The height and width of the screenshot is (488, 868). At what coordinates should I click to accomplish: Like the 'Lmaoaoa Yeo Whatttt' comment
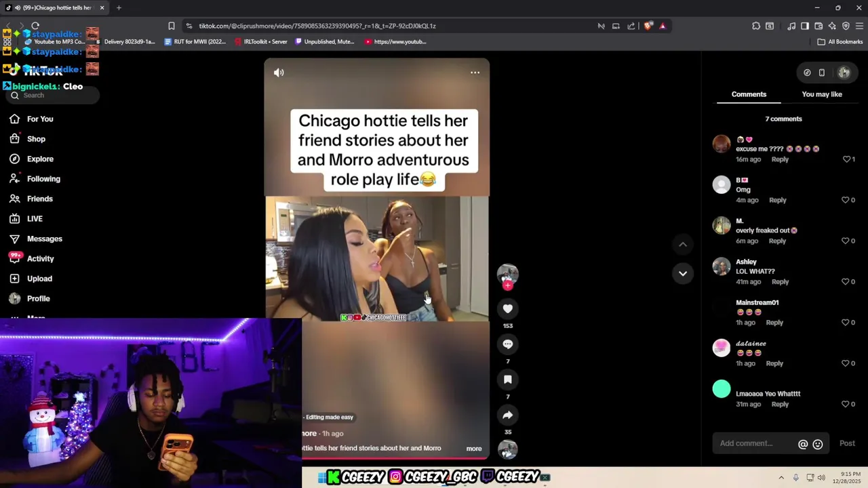(845, 404)
